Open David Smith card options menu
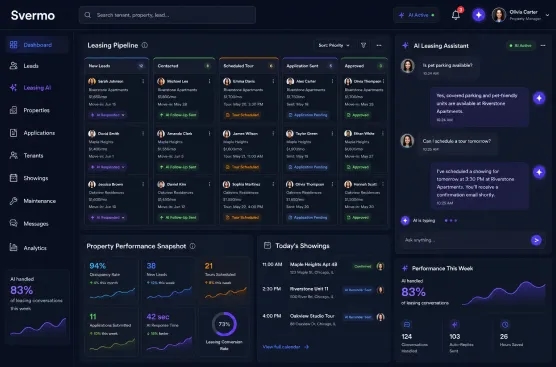Image resolution: width=556 pixels, height=367 pixels. (143, 134)
